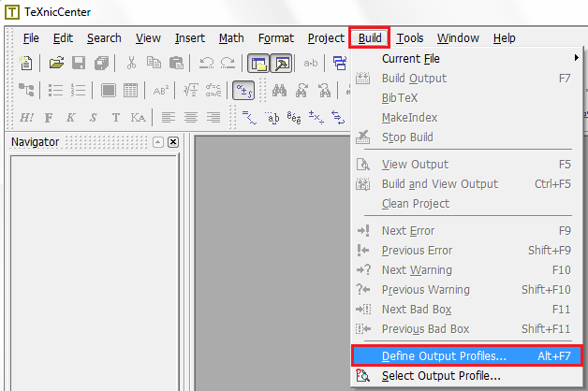Image resolution: width=588 pixels, height=391 pixels.
Task: Apply small caps with KA icon
Action: pyautogui.click(x=138, y=118)
